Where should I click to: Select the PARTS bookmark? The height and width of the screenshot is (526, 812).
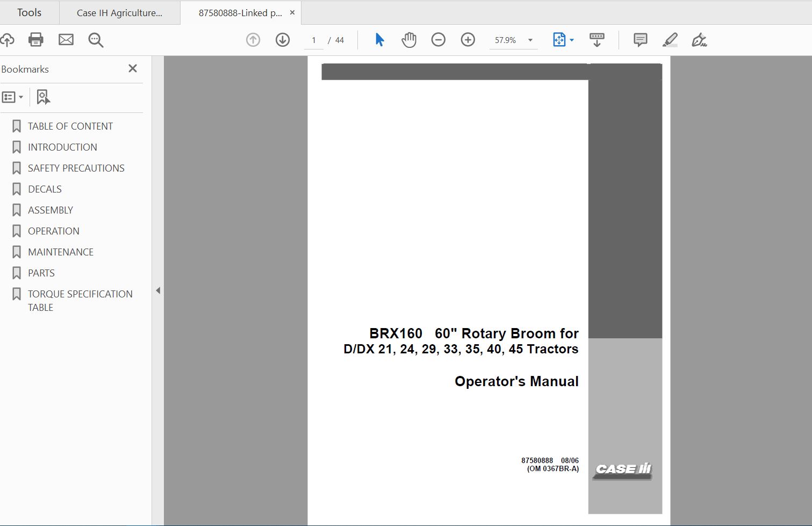point(41,273)
